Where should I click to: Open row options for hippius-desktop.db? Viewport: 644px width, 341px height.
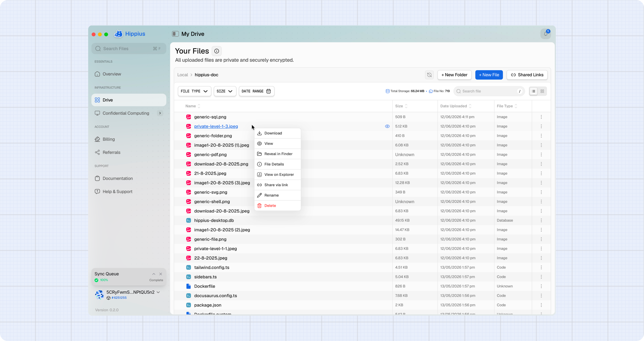541,220
